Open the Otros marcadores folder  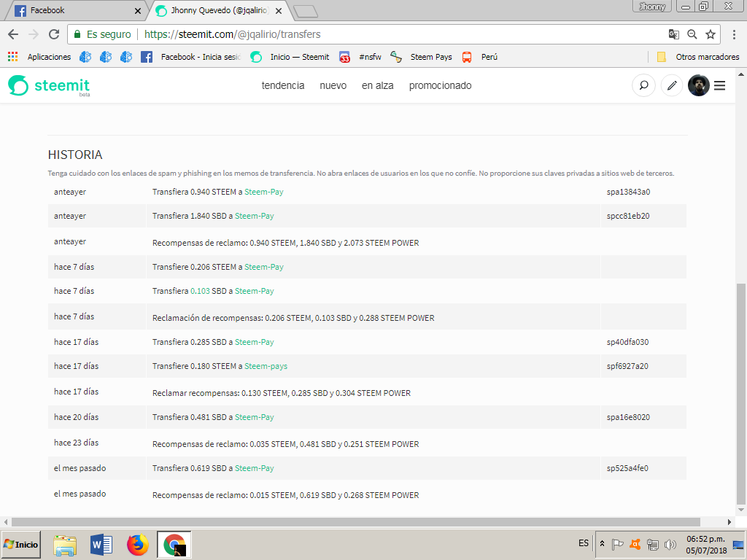(x=698, y=57)
